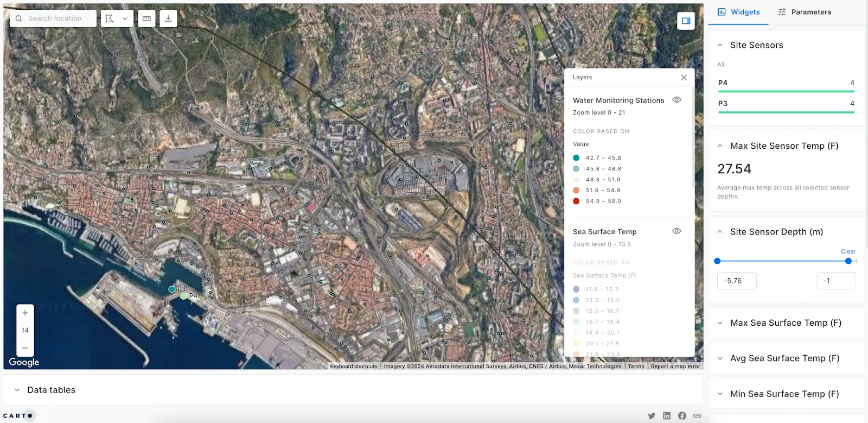Clear the Site Sensor Depth filter
This screenshot has width=868, height=423.
pos(848,251)
